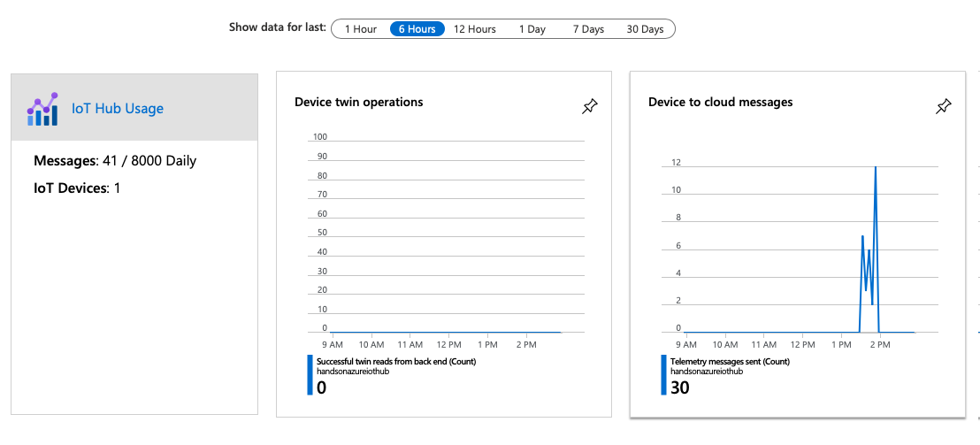Viewport: 980px width, 445px height.
Task: Select the Telemetry messages sent legend label
Action: [x=730, y=362]
